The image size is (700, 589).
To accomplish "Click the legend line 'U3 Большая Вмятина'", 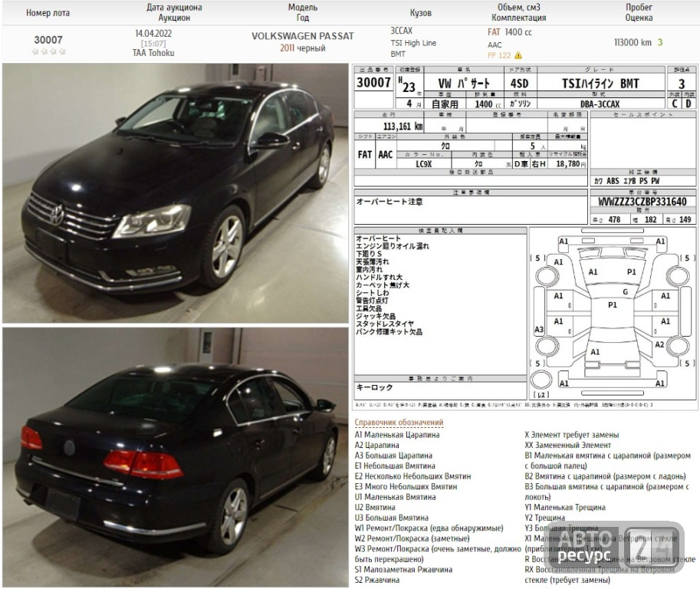I will coord(392,518).
